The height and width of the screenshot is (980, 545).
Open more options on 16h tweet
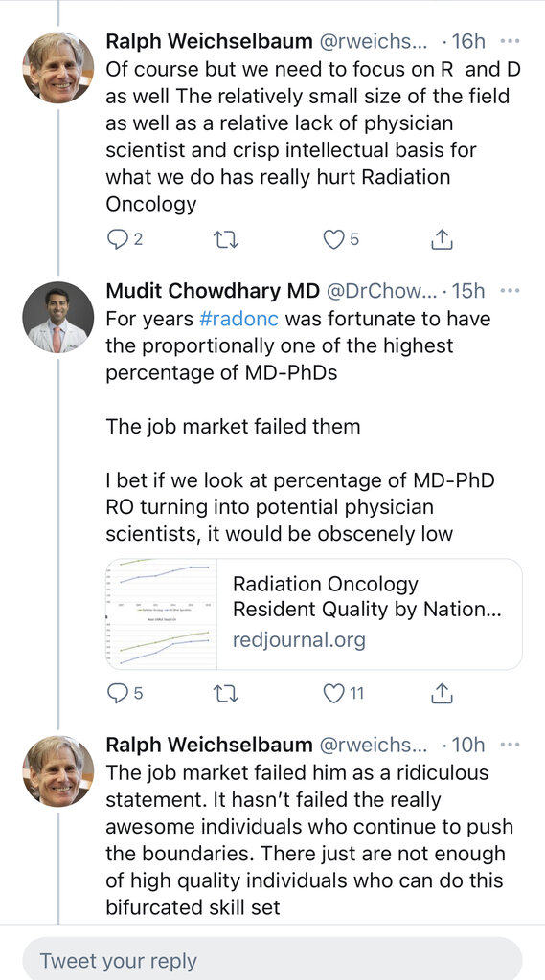pos(510,42)
